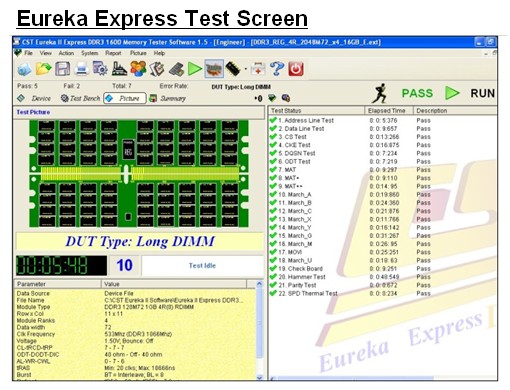Screen dimensions: 510x390
Task: Toggle the Address Line Test checkmark
Action: pyautogui.click(x=273, y=120)
